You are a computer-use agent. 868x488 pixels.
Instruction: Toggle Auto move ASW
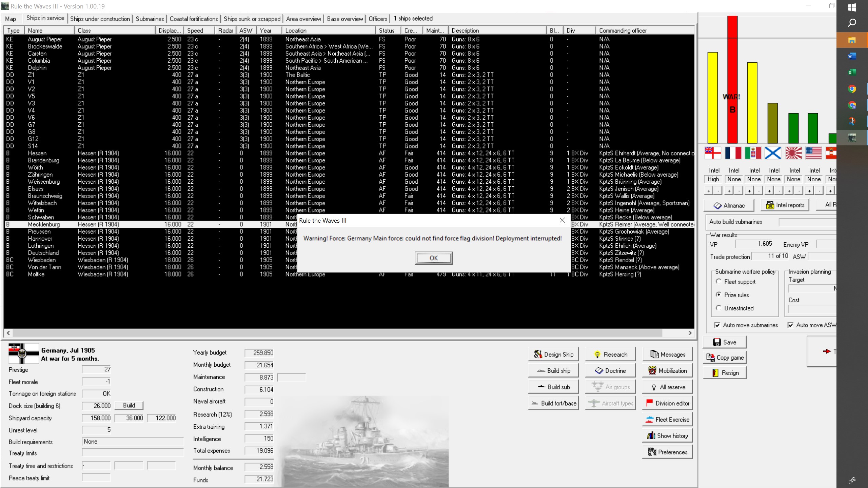(x=790, y=325)
